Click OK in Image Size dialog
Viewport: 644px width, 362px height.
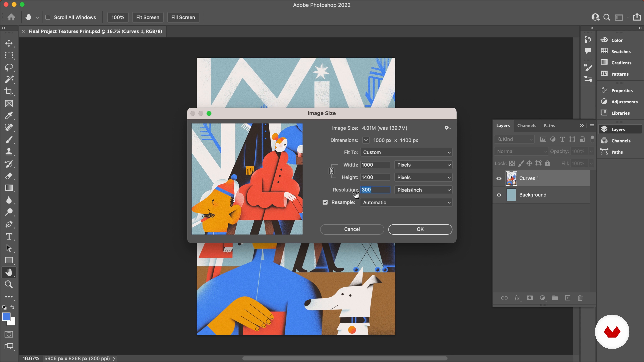[x=420, y=229]
